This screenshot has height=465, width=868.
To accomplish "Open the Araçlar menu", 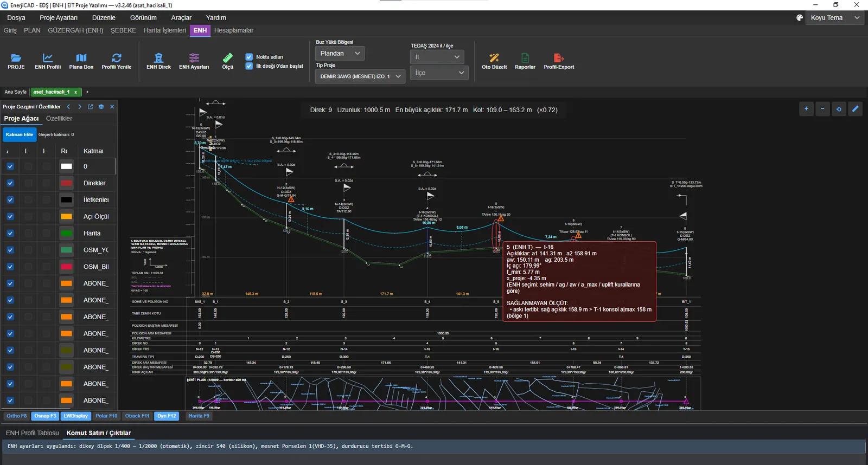I will coord(181,18).
